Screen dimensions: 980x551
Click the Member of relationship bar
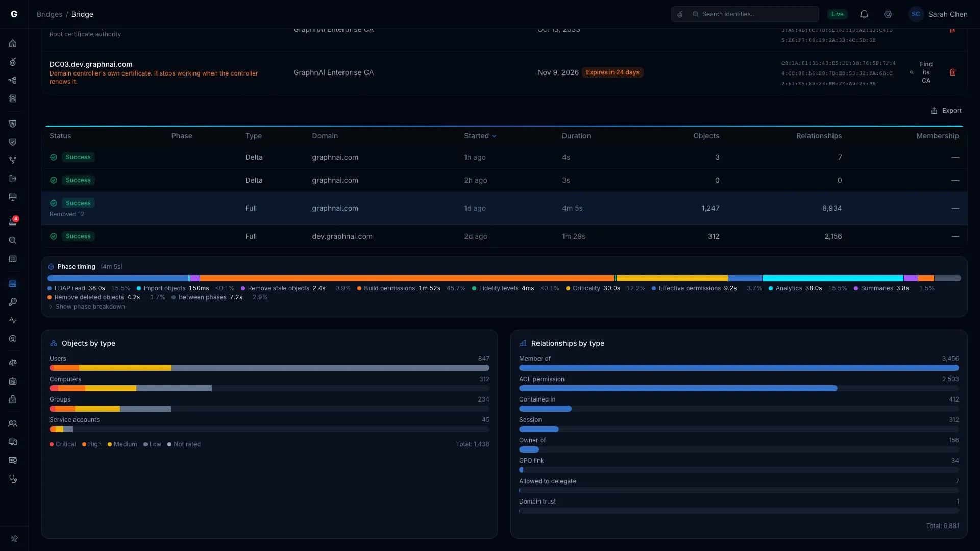click(x=739, y=368)
